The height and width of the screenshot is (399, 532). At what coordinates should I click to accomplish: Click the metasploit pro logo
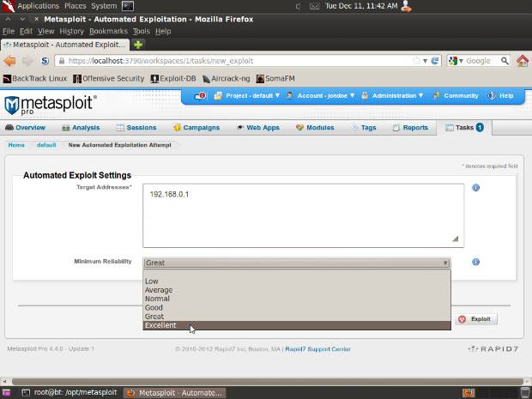(x=50, y=105)
